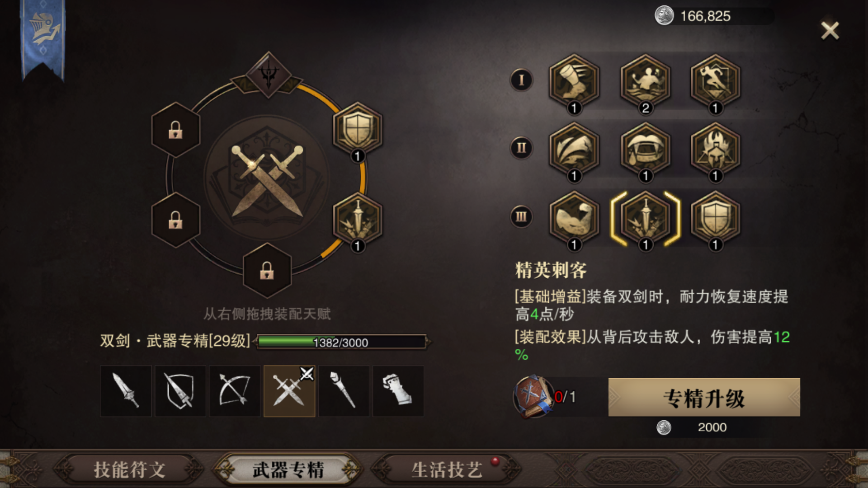
Task: Switch to the 技能符文 tab
Action: tap(129, 470)
